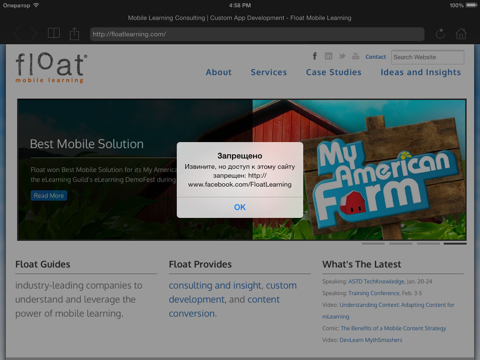Click the Float Provides heading
This screenshot has height=360, width=480.
[200, 264]
